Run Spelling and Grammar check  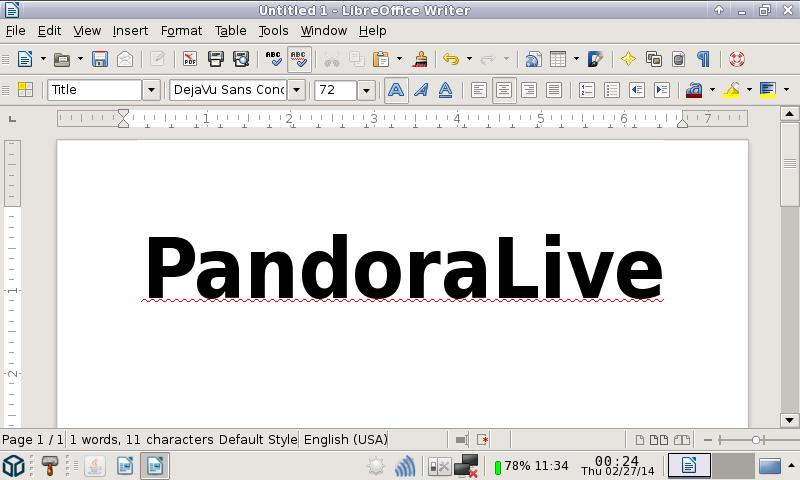click(273, 59)
